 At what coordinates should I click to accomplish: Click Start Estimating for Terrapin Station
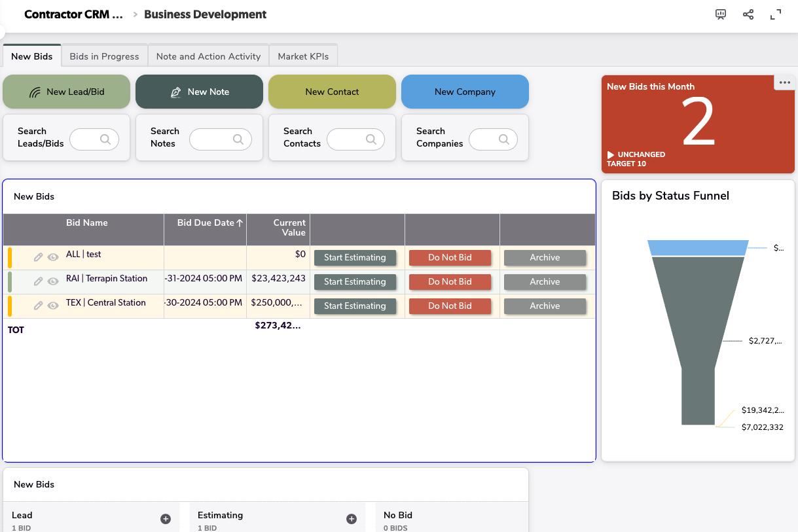coord(355,281)
